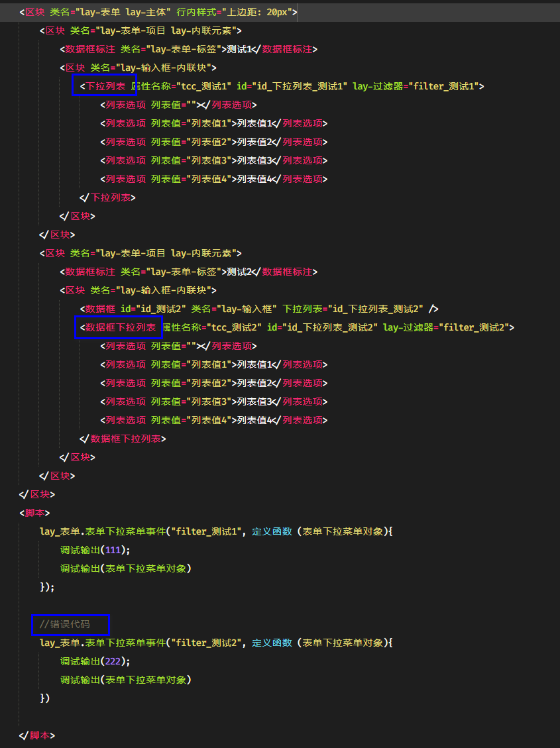Click the "//错误代码" comment
This screenshot has width=560, height=748.
click(x=64, y=625)
